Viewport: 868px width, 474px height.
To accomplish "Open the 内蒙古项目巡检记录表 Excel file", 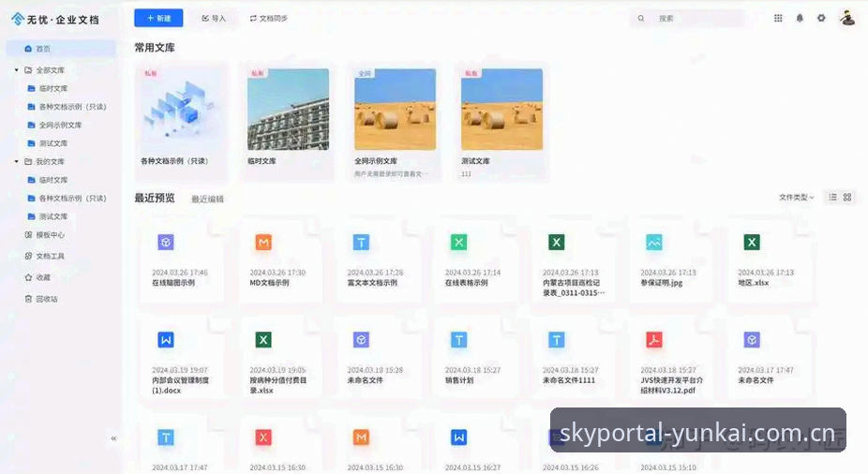I will (x=573, y=262).
